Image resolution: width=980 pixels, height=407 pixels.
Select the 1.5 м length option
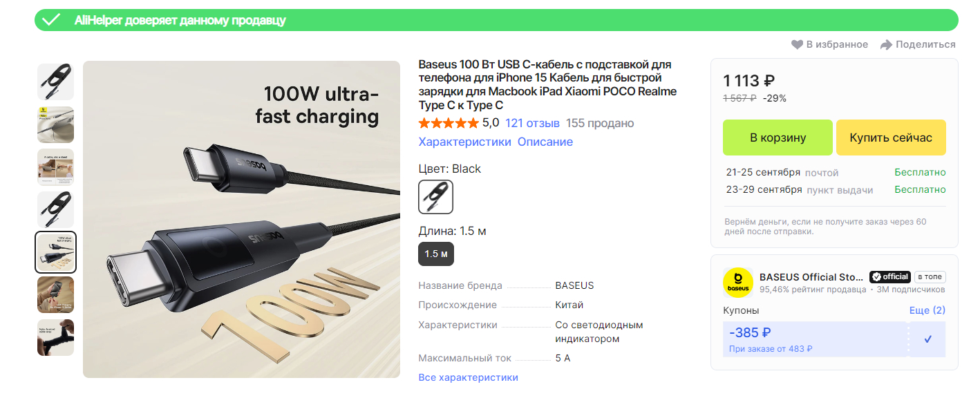436,254
